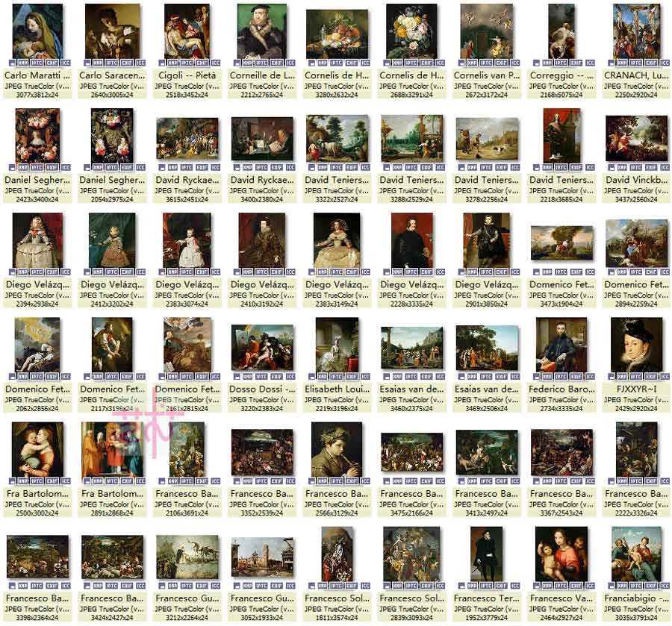Click the IPTC badge under Francesco Guardi 3052x1933 image
The image size is (672, 626).
tap(261, 585)
